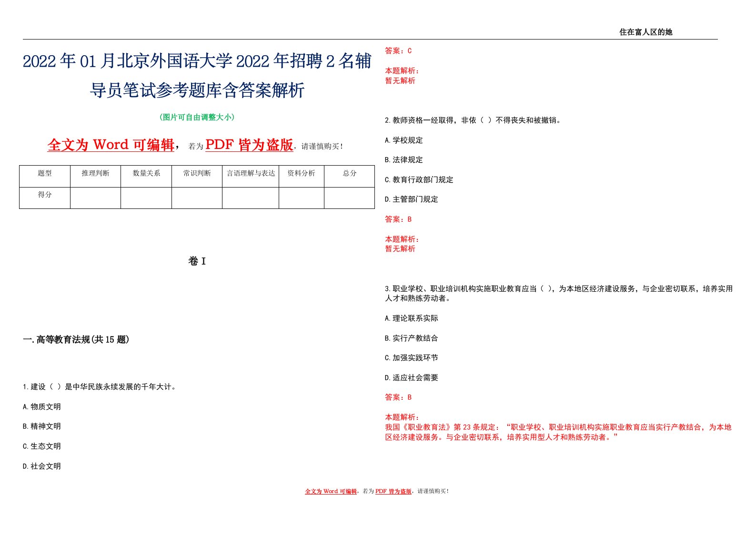This screenshot has height=534, width=756.
Task: Click the 卷 I section heading
Action: 197,261
